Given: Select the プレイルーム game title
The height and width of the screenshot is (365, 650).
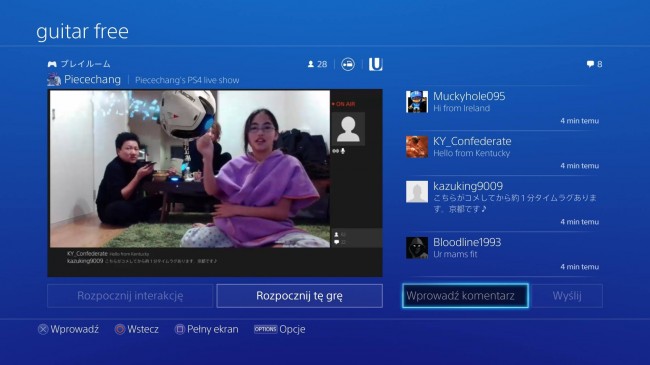Looking at the screenshot, I should (86, 64).
